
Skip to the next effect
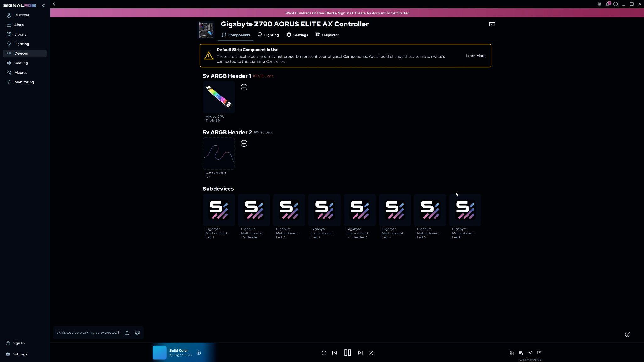361,353
